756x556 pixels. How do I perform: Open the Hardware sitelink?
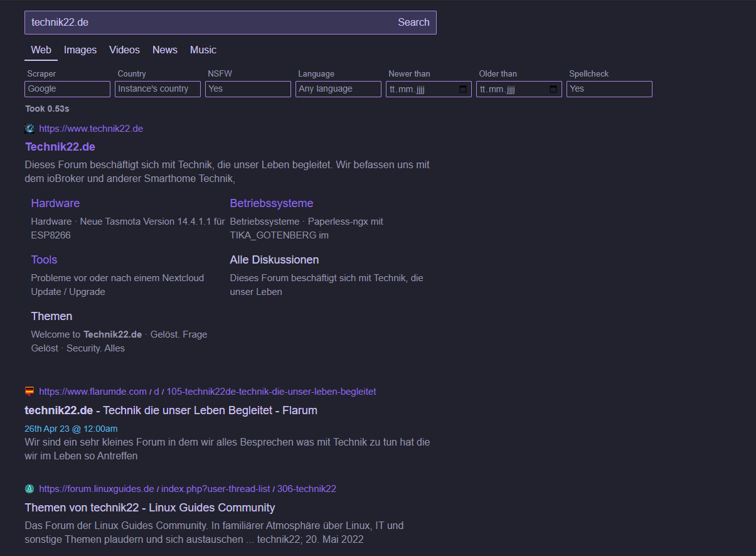coord(55,203)
